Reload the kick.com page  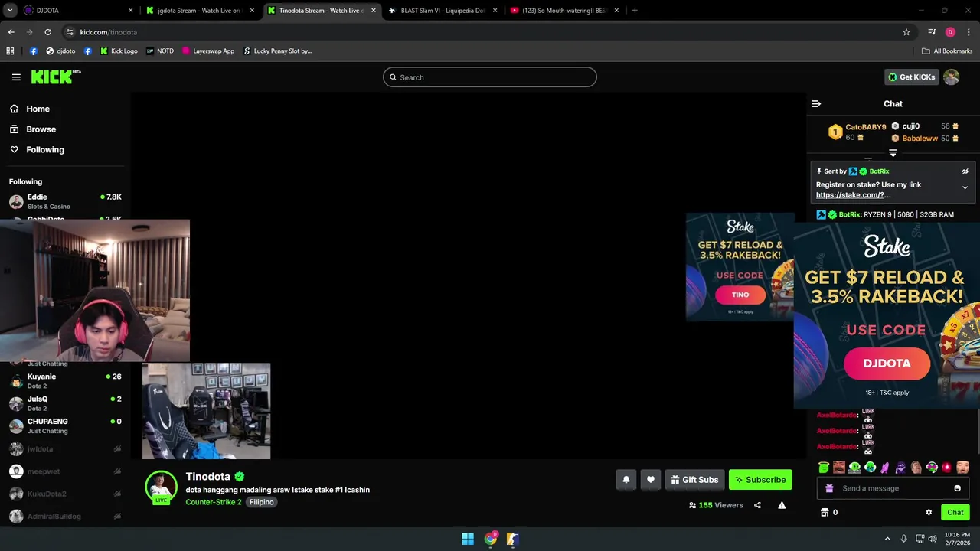[x=47, y=32]
